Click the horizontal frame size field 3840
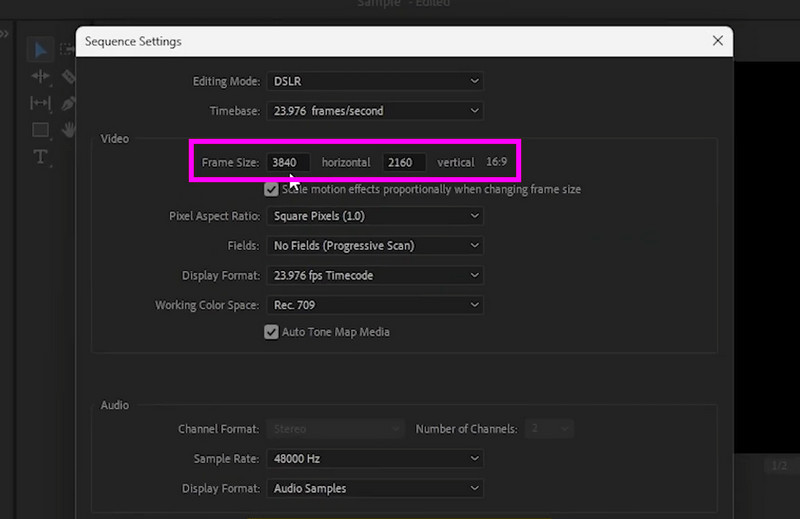 288,162
